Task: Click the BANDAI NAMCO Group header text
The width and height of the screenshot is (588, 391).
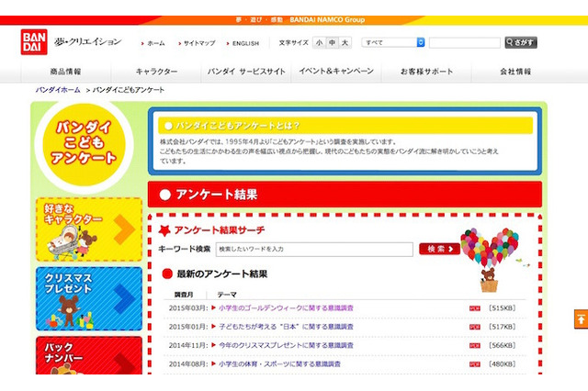Action: tap(327, 20)
